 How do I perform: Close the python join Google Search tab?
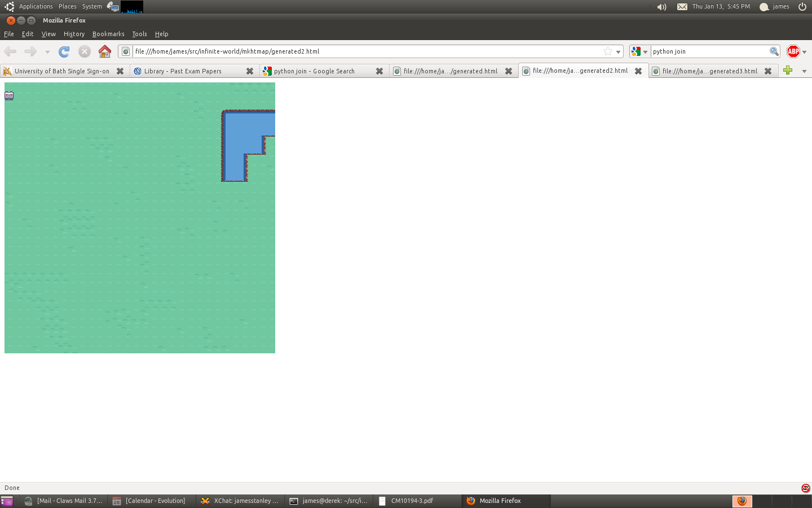[x=379, y=71]
